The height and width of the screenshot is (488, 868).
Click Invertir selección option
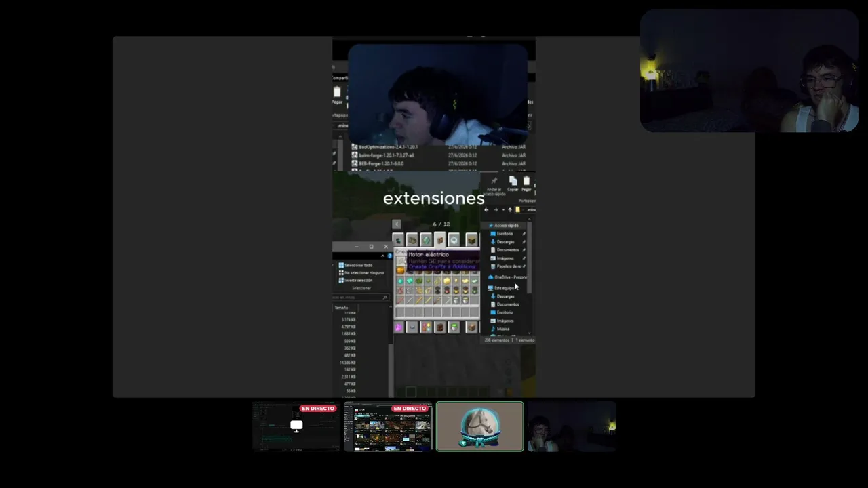(356, 280)
